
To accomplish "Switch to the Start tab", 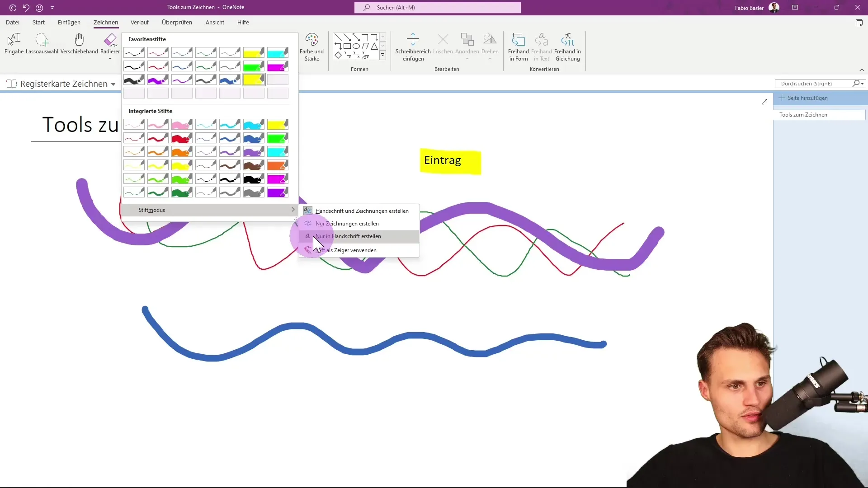I will tap(38, 22).
